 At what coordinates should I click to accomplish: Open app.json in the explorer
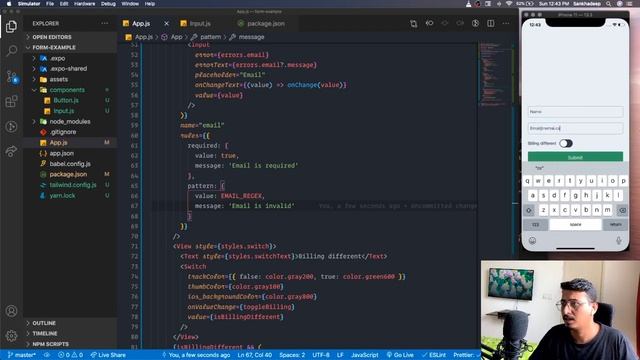pyautogui.click(x=70, y=153)
